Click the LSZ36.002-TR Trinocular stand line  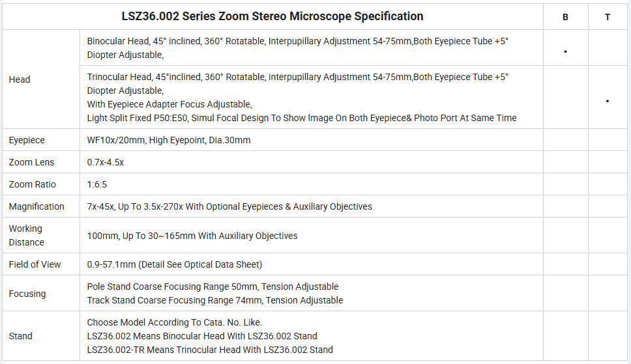pyautogui.click(x=210, y=350)
